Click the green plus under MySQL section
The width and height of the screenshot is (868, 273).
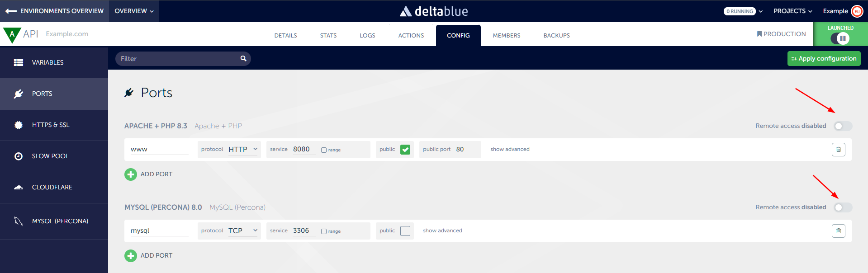point(131,256)
